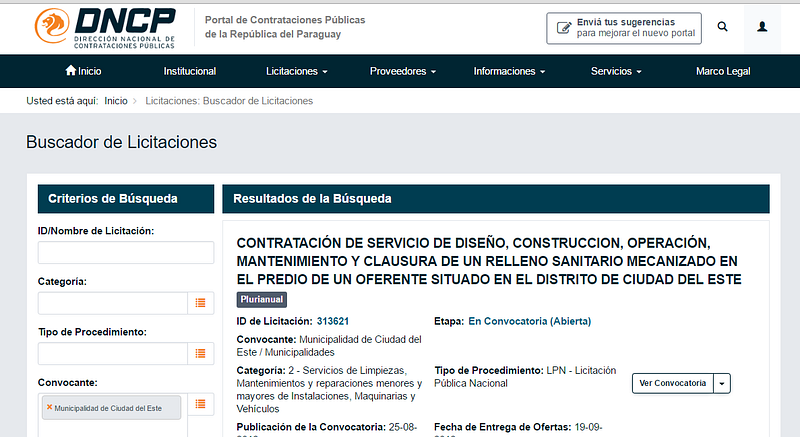This screenshot has width=800, height=437.
Task: Click the user account icon
Action: (762, 27)
